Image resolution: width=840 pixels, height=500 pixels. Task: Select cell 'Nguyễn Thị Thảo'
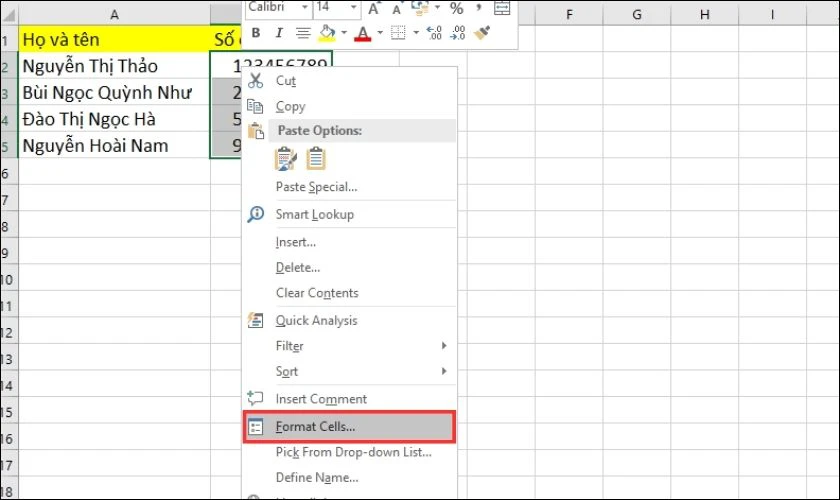[114, 66]
